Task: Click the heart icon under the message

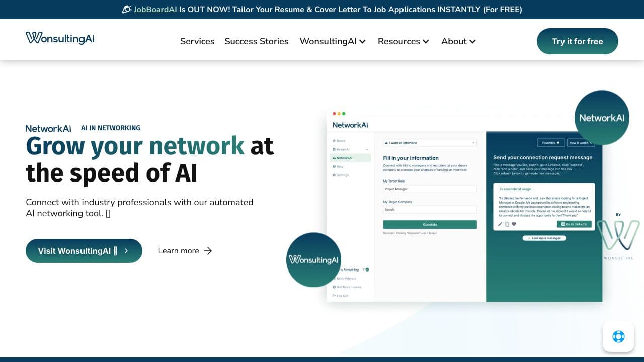Action: coord(514,224)
